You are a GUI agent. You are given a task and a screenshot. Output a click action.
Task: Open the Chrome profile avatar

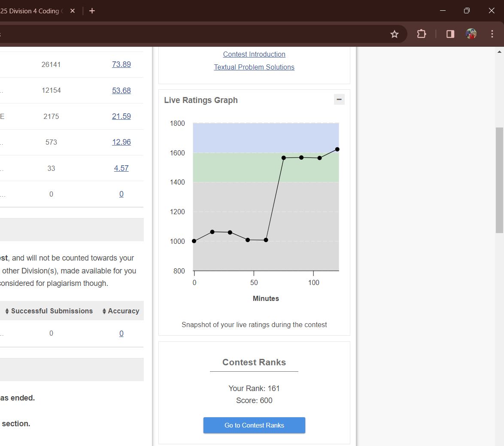pos(471,34)
